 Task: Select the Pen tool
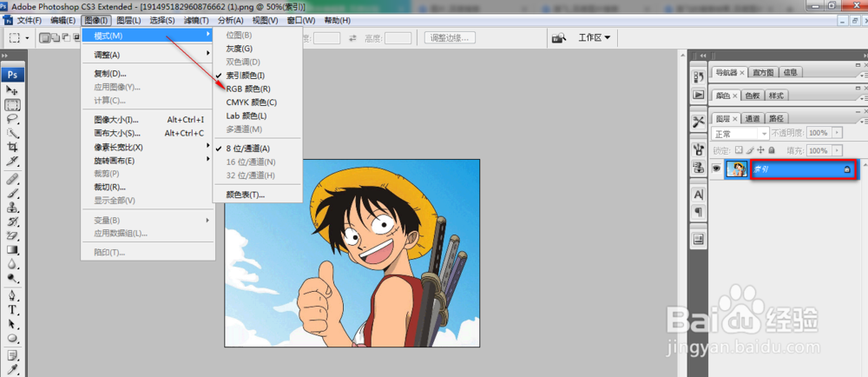tap(13, 295)
